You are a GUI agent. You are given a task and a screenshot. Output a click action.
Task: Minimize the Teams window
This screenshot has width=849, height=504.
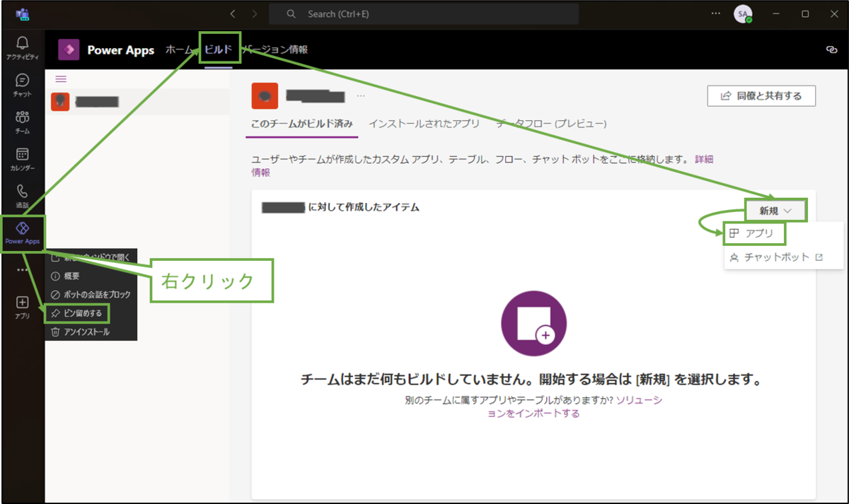tap(775, 13)
